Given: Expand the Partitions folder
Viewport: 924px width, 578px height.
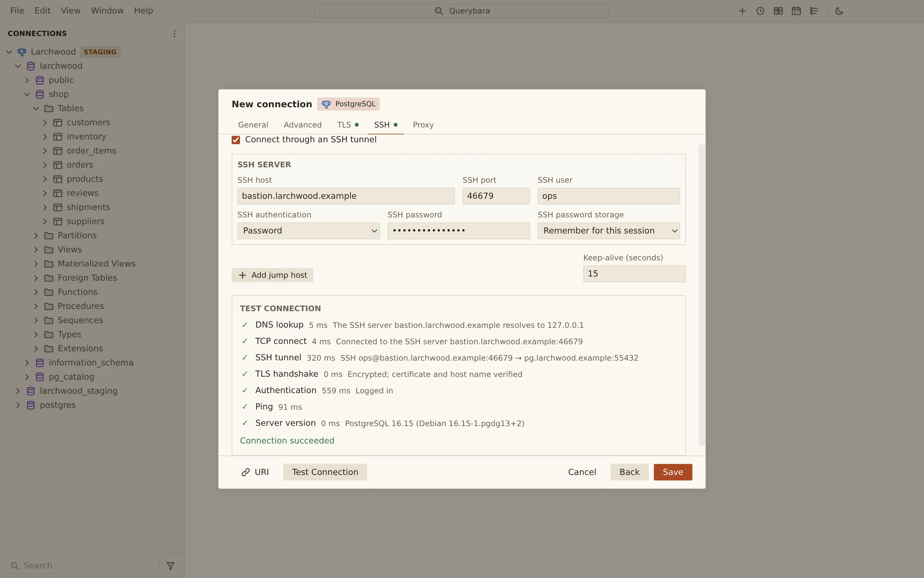Looking at the screenshot, I should (x=36, y=236).
